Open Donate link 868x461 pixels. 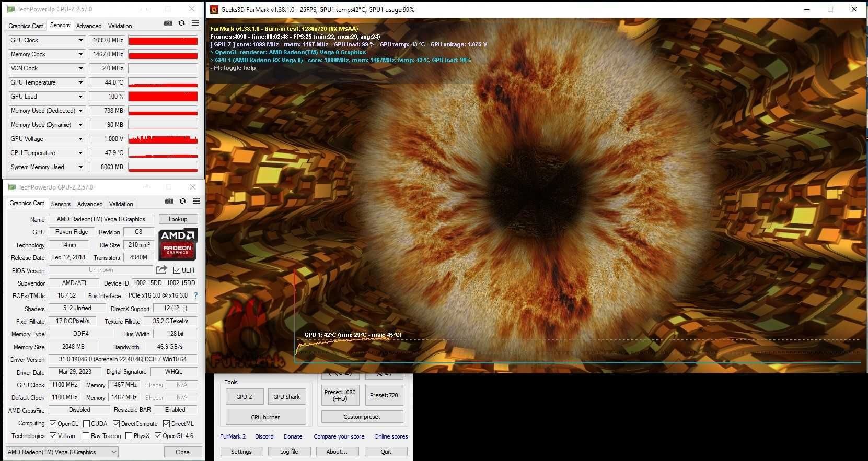(x=293, y=436)
